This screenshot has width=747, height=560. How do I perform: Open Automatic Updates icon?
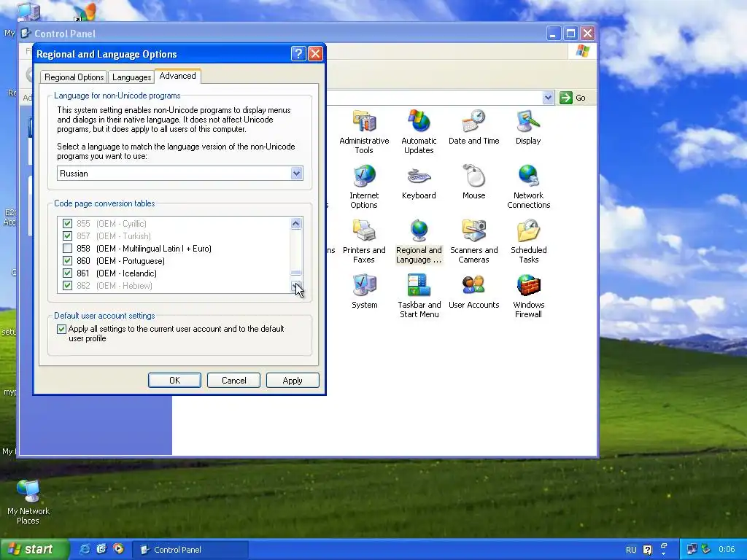(x=419, y=121)
